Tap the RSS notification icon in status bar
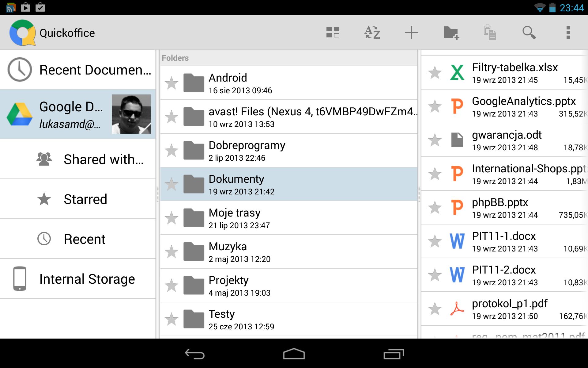 [11, 7]
